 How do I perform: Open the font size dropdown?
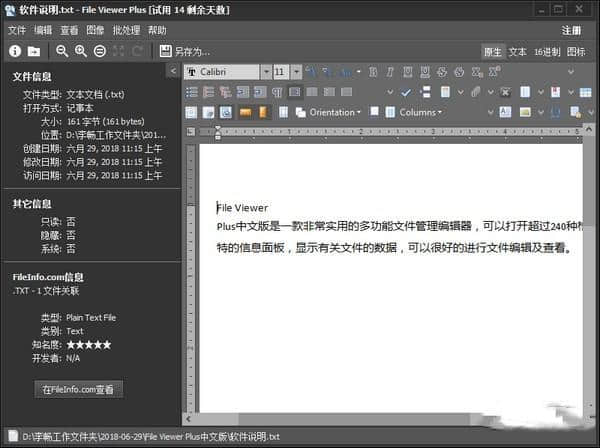(295, 72)
